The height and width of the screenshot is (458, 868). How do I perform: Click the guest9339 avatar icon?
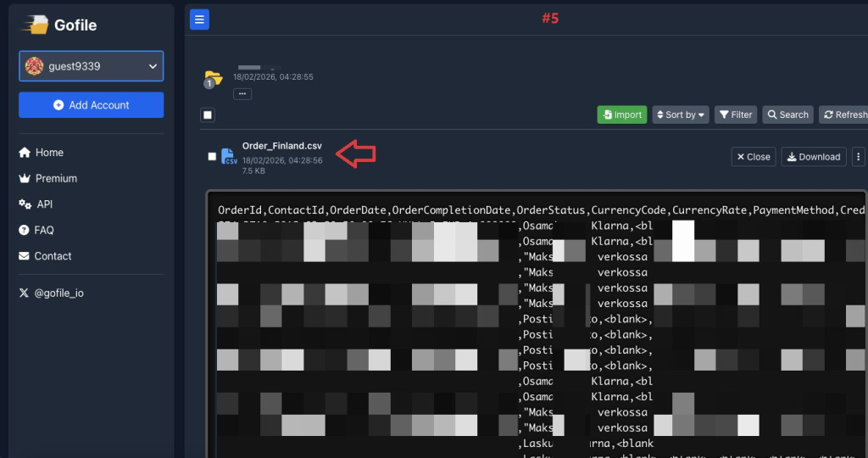pyautogui.click(x=35, y=66)
